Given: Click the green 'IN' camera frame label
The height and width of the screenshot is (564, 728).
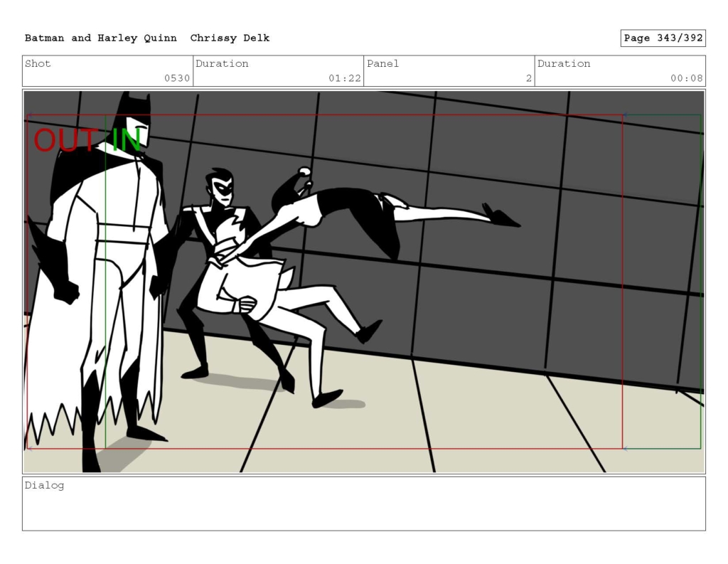Looking at the screenshot, I should click(x=127, y=140).
